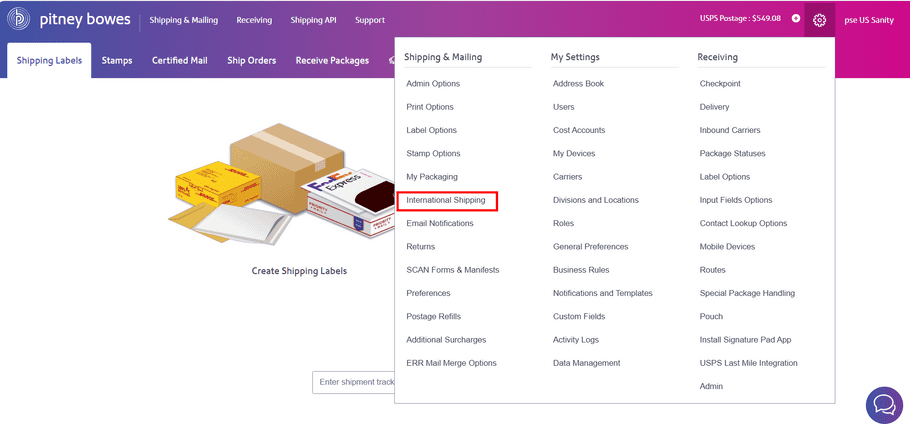The image size is (910, 424).
Task: Open Postage Refills
Action: [x=434, y=316]
